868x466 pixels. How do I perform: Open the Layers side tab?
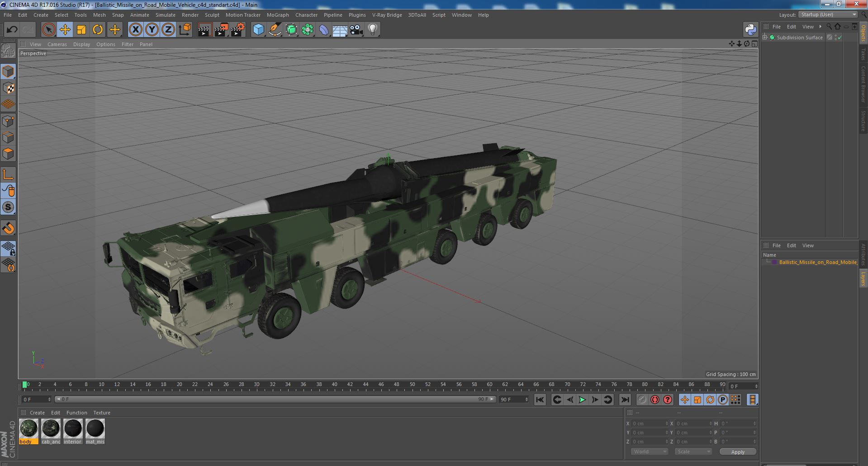pyautogui.click(x=863, y=278)
